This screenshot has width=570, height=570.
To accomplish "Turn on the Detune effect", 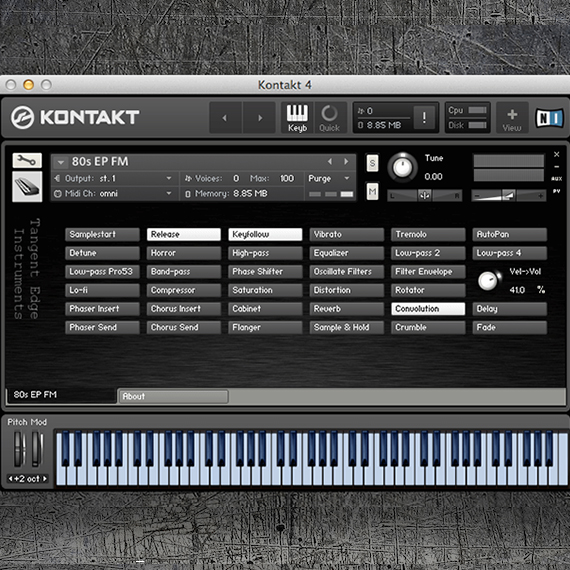I will pyautogui.click(x=102, y=253).
